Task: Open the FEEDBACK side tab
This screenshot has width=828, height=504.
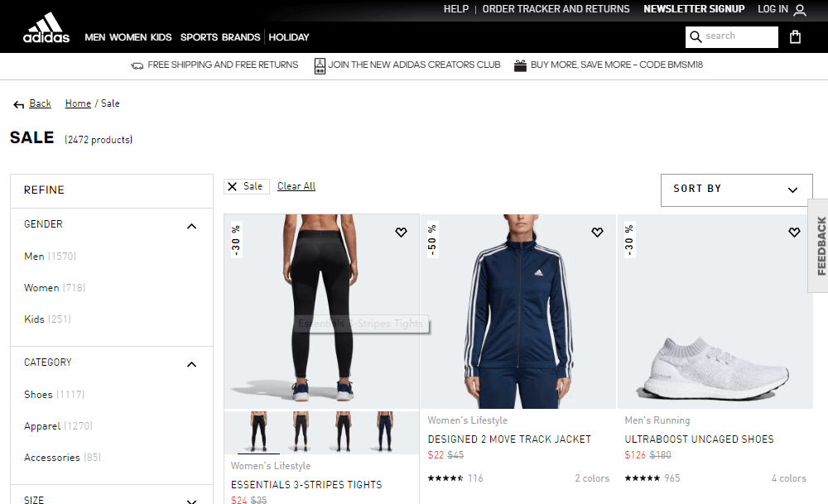Action: coord(819,246)
